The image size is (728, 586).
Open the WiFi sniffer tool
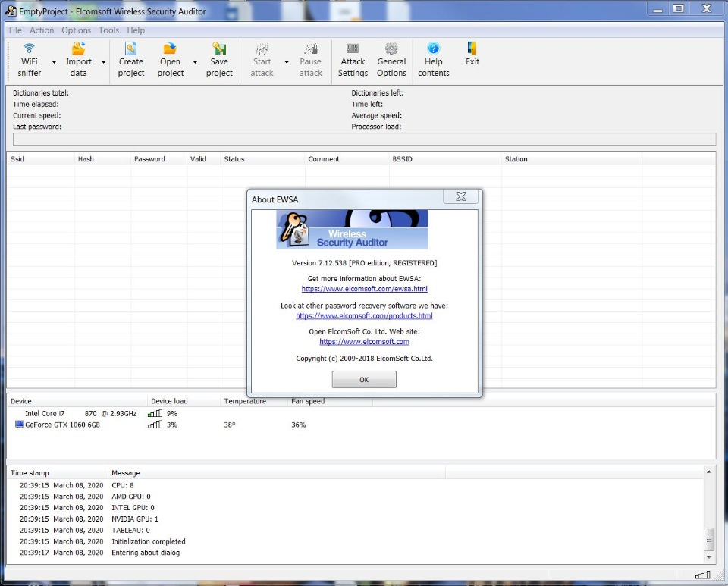pos(30,61)
